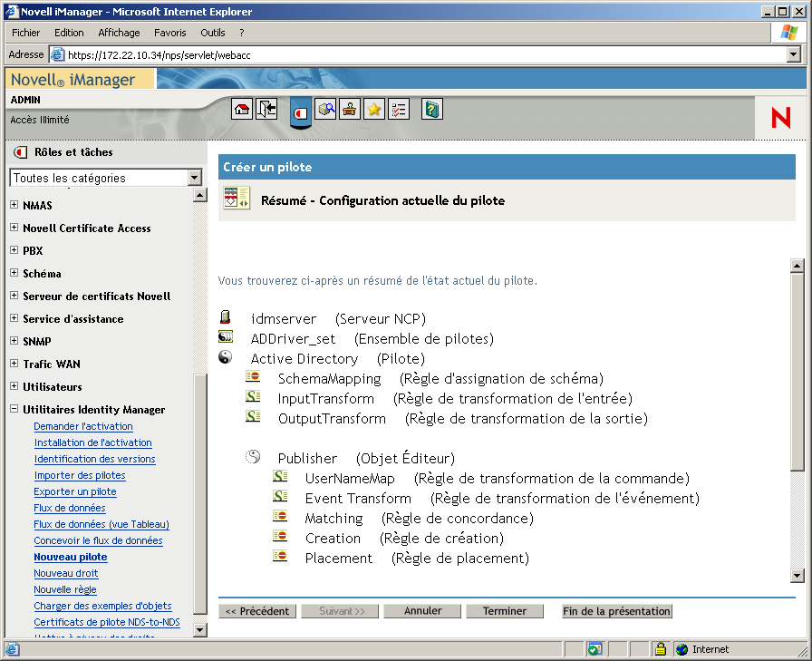Open the Toutes les catégories dropdown
Screen dimensions: 812x661
[198, 178]
